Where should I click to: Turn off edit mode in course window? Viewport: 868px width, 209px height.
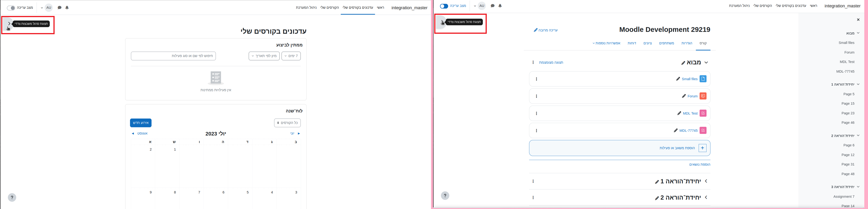[444, 6]
